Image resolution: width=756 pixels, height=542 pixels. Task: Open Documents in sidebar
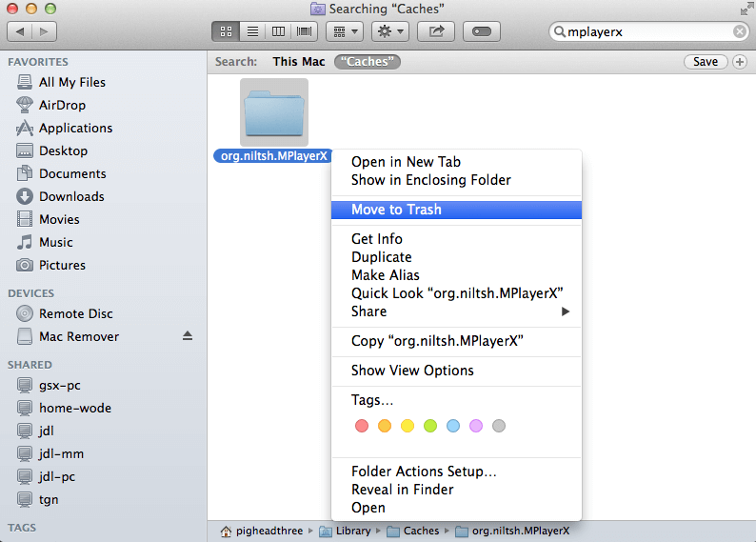[72, 173]
